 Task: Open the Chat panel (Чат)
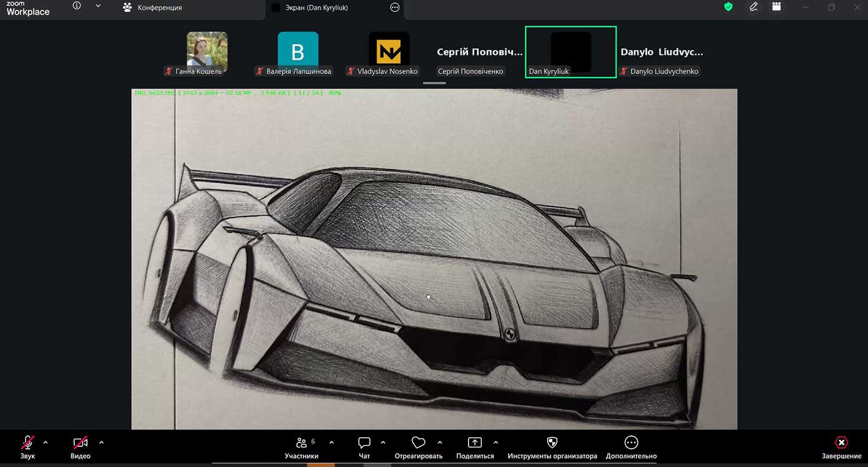coord(365,447)
